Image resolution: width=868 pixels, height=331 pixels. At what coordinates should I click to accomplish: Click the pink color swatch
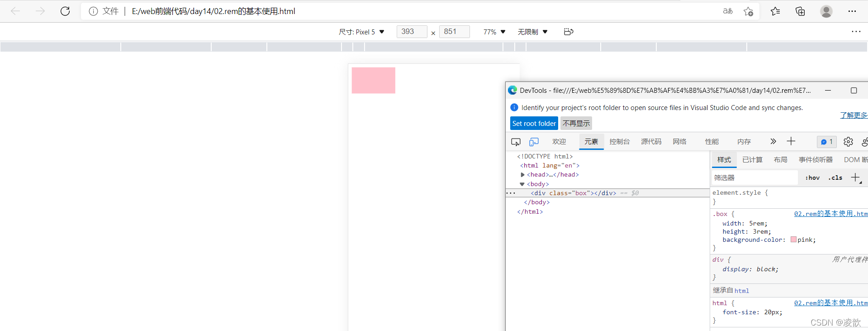[x=793, y=240]
